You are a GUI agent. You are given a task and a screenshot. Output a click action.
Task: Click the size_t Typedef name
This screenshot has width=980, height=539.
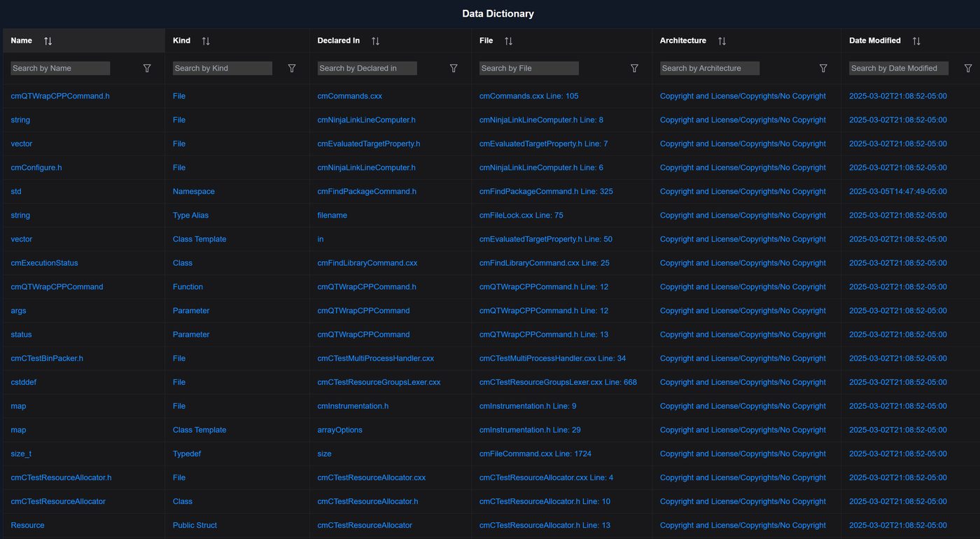[21, 454]
